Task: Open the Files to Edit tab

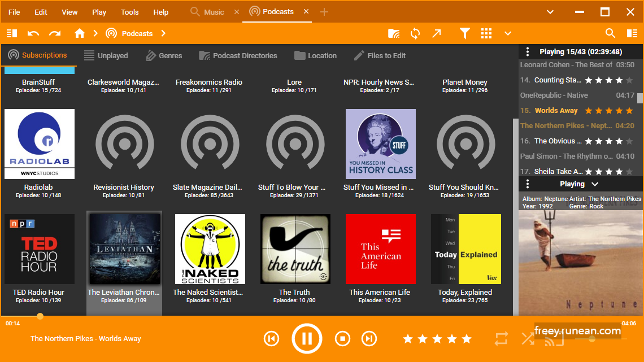Action: pyautogui.click(x=380, y=55)
